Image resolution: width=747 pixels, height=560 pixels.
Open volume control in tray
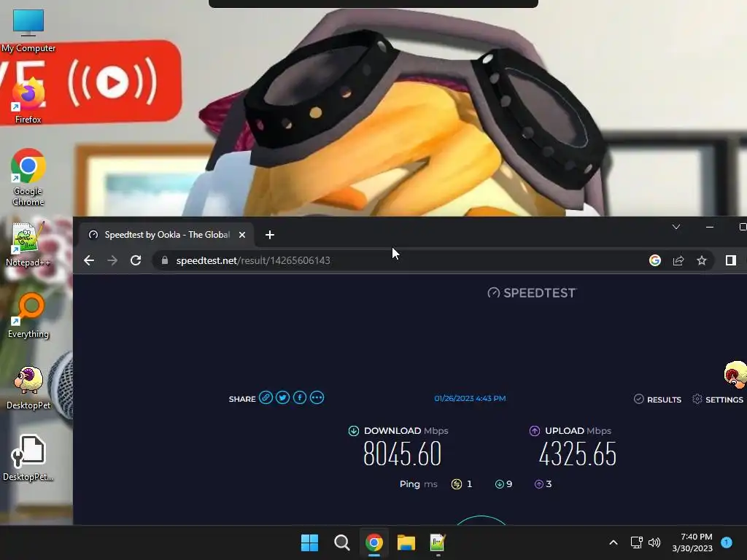tap(654, 542)
